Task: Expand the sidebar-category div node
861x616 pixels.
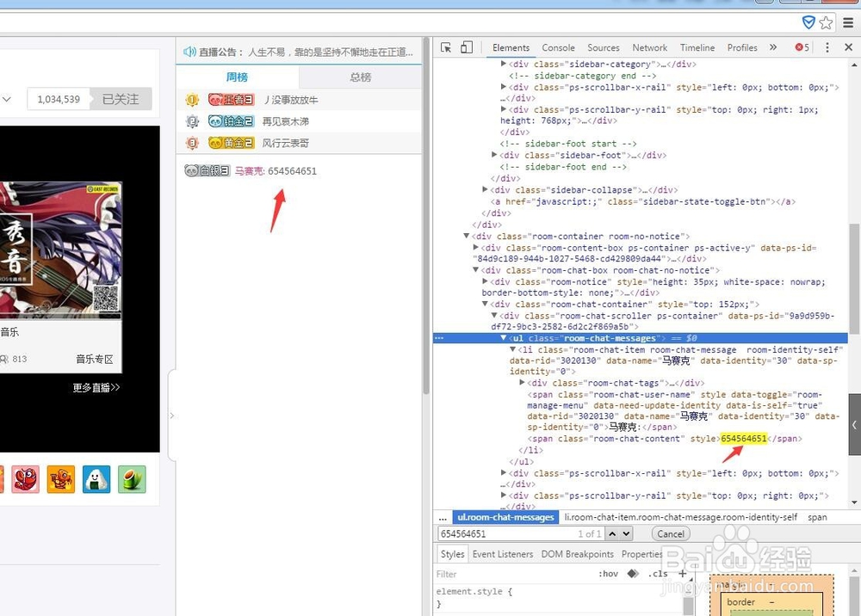Action: click(x=504, y=64)
